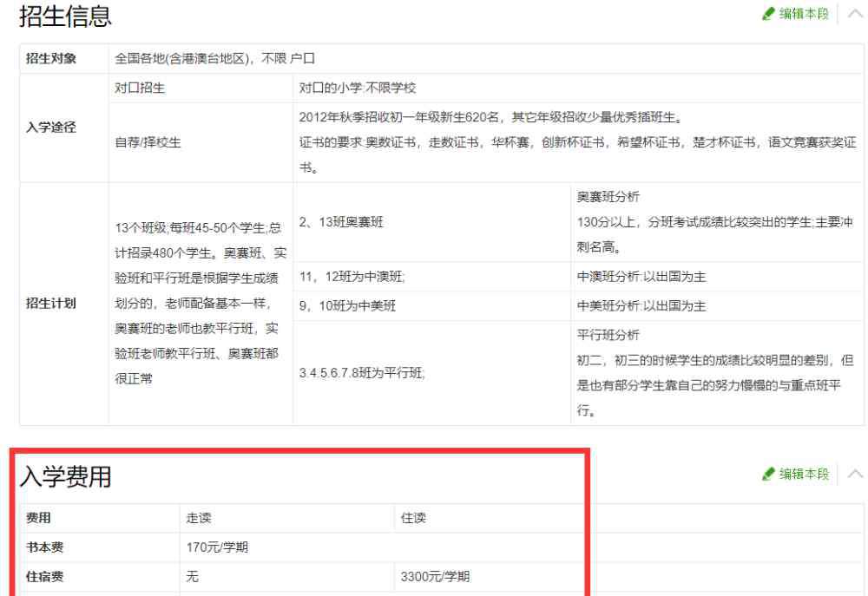Collapse the 入学费用 section with its chevron
Viewport: 868px width, 596px height.
coord(854,474)
